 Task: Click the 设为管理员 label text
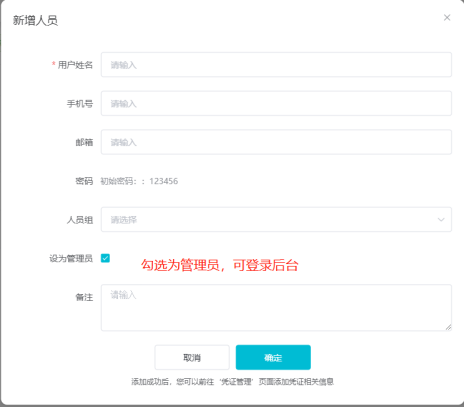coord(71,258)
